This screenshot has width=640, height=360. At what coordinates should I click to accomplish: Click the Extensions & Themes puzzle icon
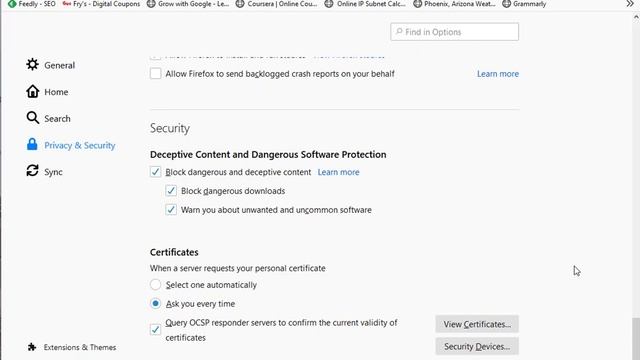click(x=32, y=347)
